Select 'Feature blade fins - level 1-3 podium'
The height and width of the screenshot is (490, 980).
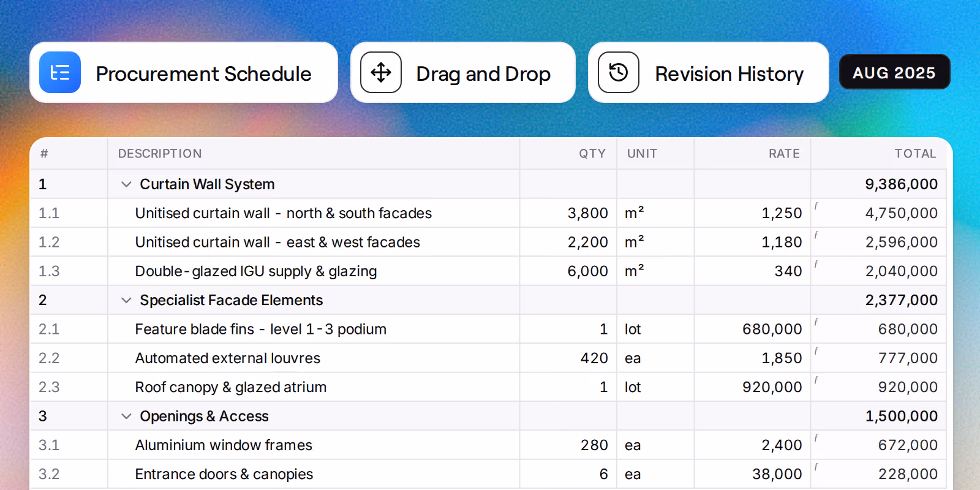(260, 329)
